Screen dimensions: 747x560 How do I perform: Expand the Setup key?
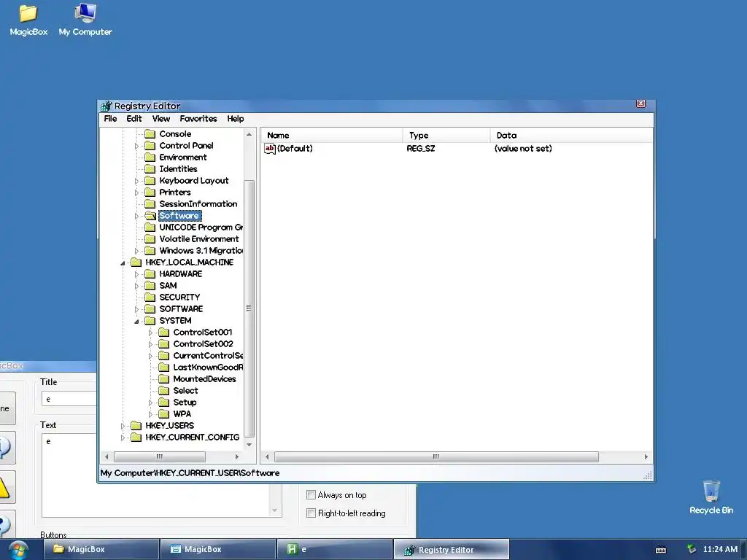(150, 402)
